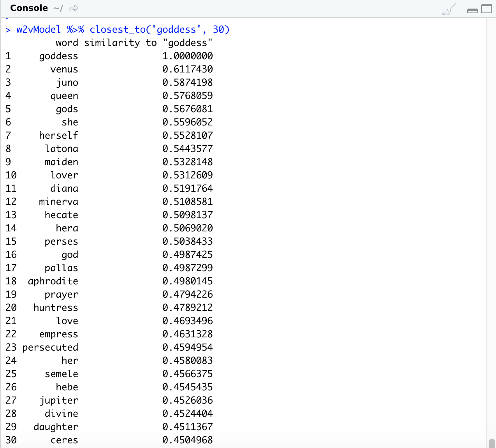Image resolution: width=496 pixels, height=448 pixels.
Task: Click similarity value 1.0000000
Action: pos(187,56)
